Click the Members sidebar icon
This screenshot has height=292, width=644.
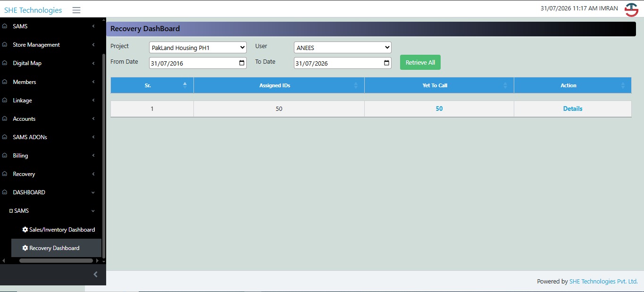pos(5,82)
